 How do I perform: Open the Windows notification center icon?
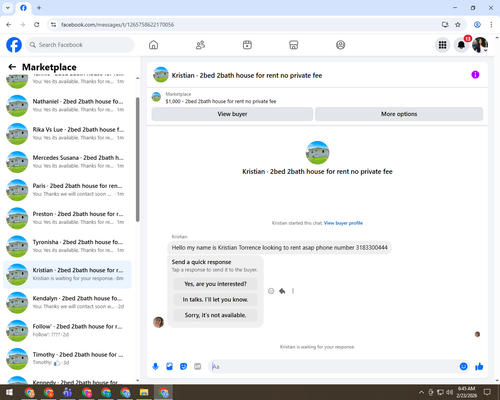click(487, 392)
